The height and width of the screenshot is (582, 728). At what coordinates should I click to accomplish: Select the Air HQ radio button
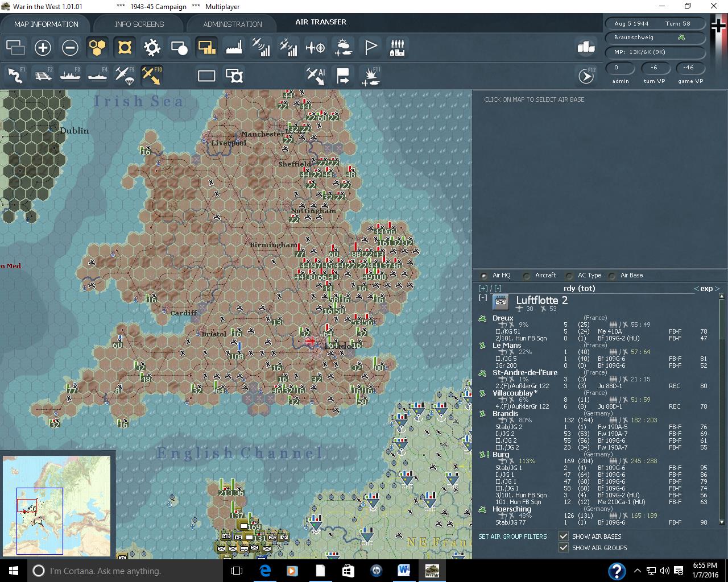click(x=484, y=276)
